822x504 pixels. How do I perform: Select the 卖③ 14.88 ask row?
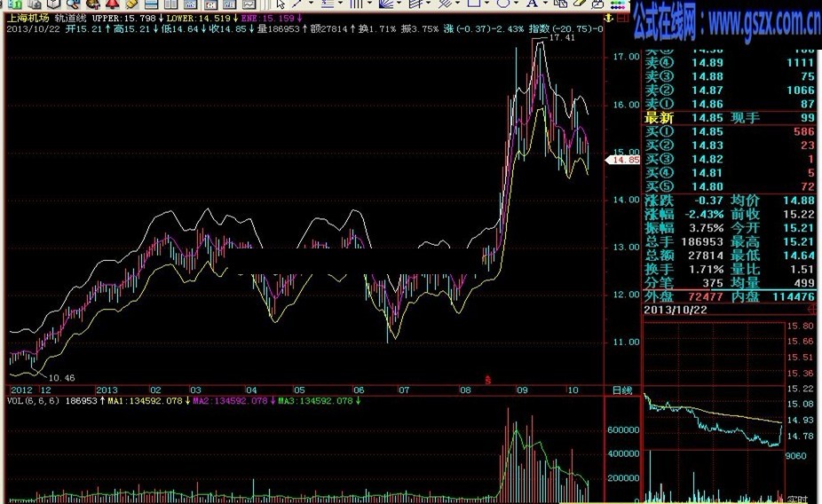pyautogui.click(x=729, y=76)
